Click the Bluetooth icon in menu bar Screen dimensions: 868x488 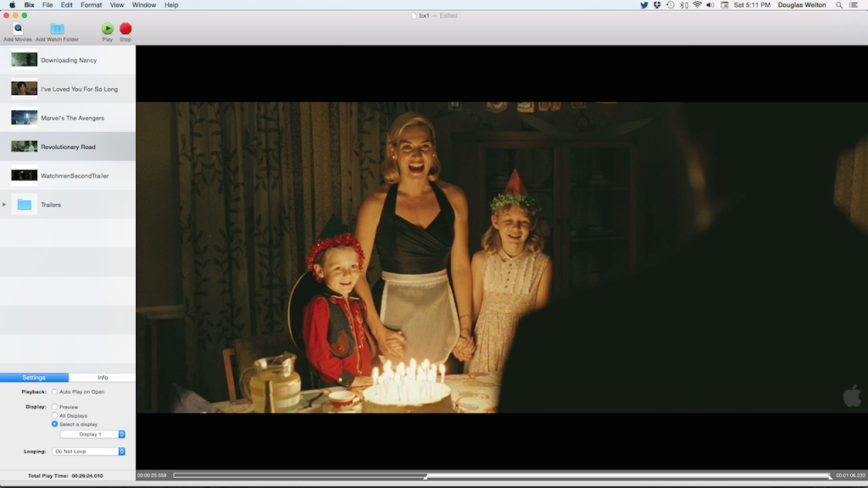[682, 4]
